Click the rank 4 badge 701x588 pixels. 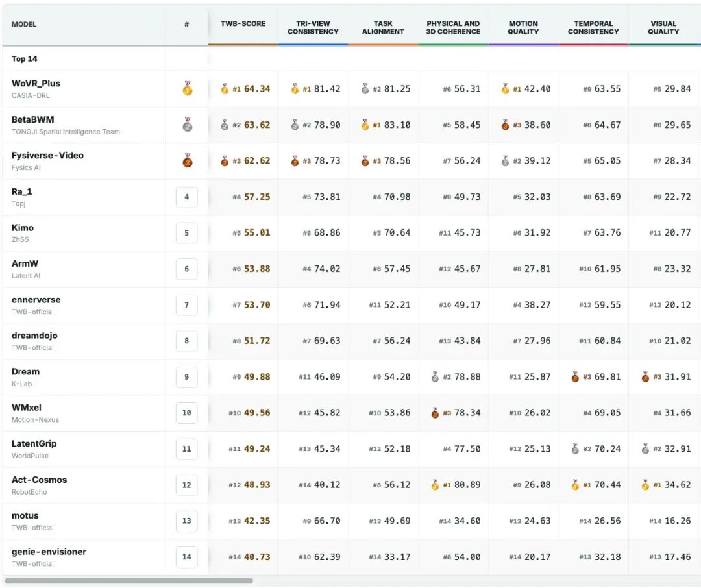pyautogui.click(x=186, y=197)
